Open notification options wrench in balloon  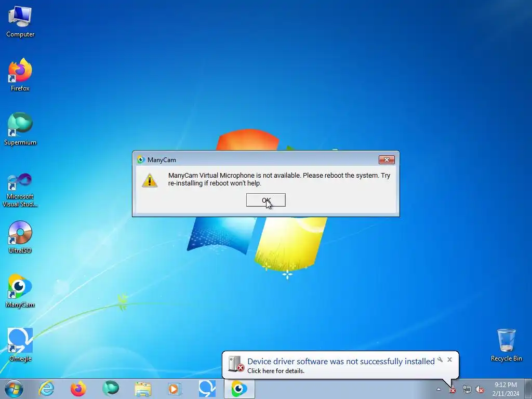pyautogui.click(x=440, y=360)
